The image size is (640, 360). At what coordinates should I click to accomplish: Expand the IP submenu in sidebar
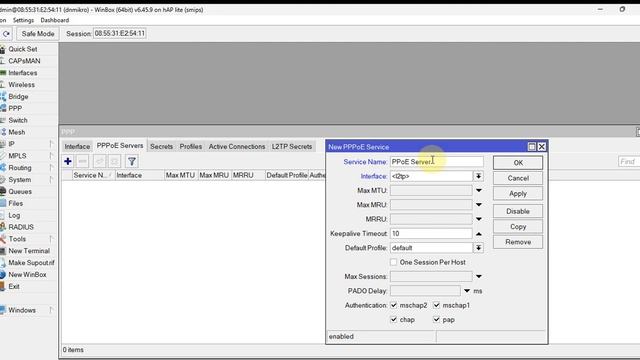click(x=51, y=144)
